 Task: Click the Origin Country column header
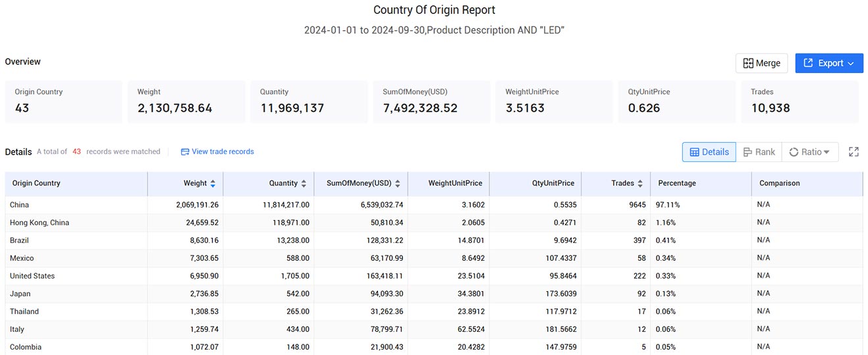pyautogui.click(x=36, y=183)
